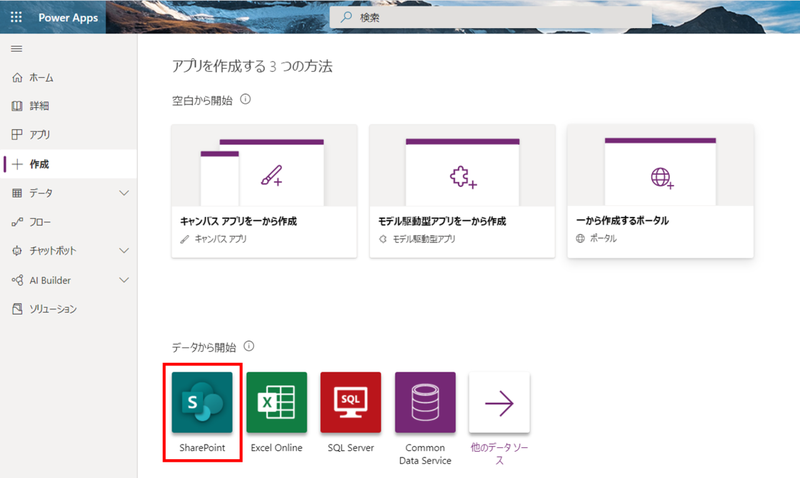Open データ in the sidebar
The height and width of the screenshot is (478, 800).
[x=68, y=193]
